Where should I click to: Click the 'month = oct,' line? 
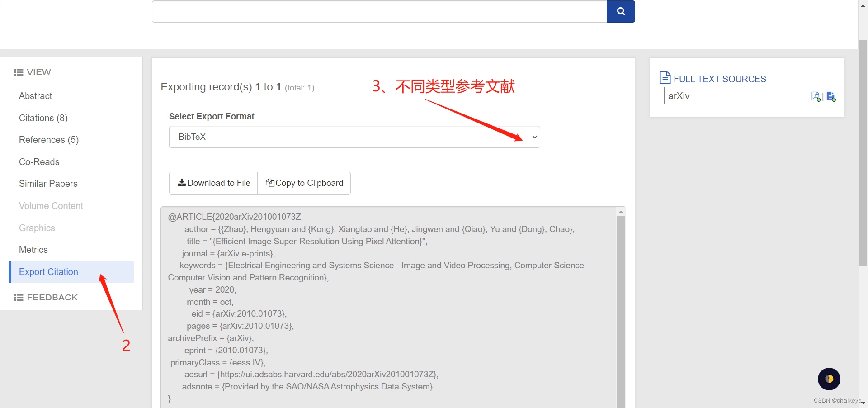[x=210, y=302]
